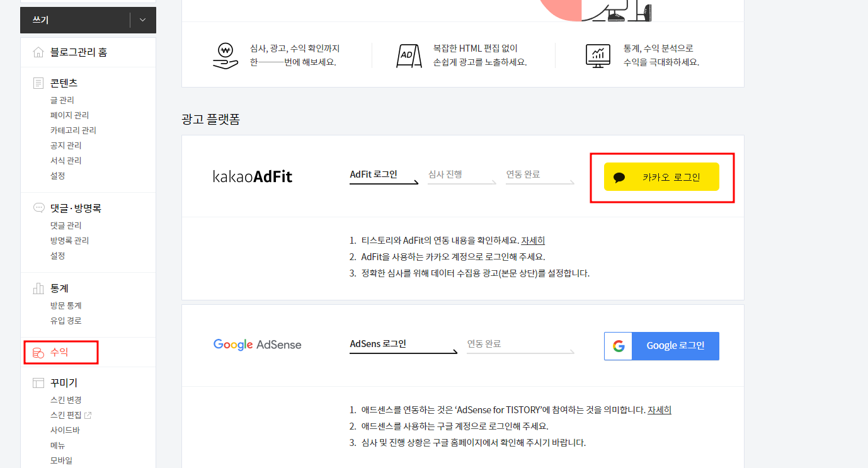The width and height of the screenshot is (868, 468).
Task: Open 댓글 관리
Action: tap(66, 225)
